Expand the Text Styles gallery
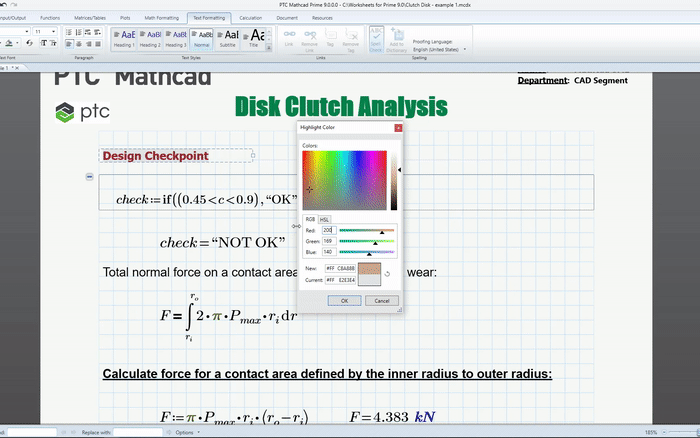The width and height of the screenshot is (700, 438). coord(269,47)
